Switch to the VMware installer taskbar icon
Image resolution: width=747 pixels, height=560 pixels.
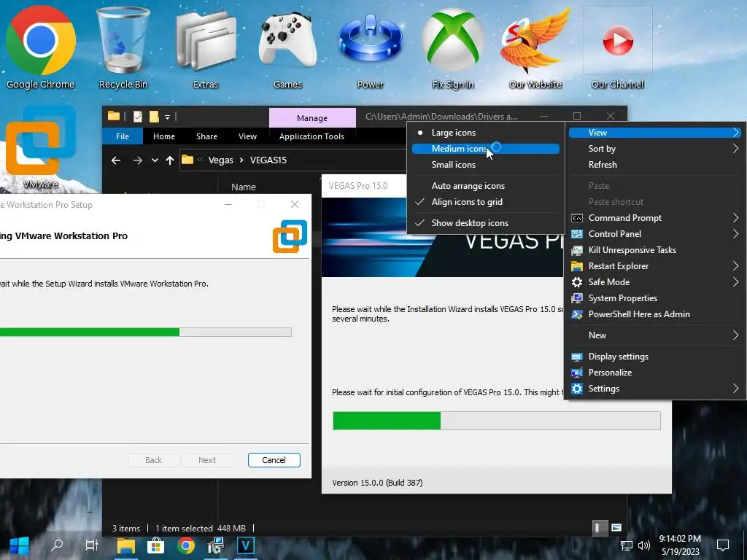216,545
